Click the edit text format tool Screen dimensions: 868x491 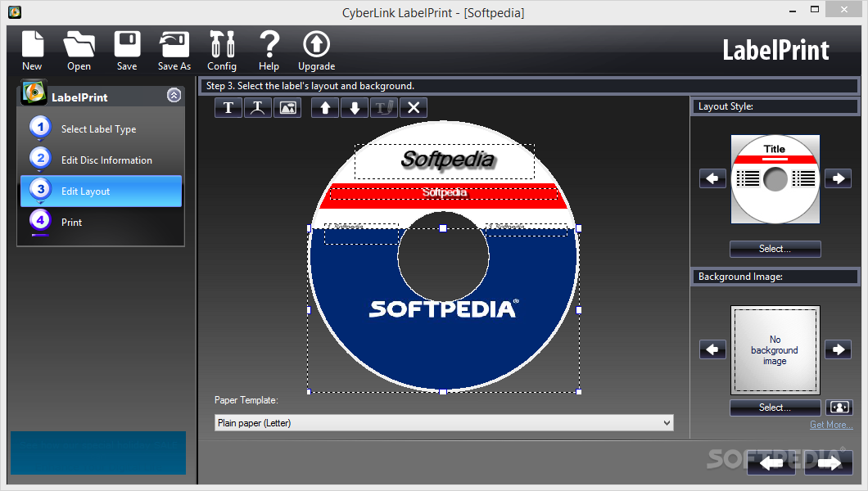click(x=383, y=108)
